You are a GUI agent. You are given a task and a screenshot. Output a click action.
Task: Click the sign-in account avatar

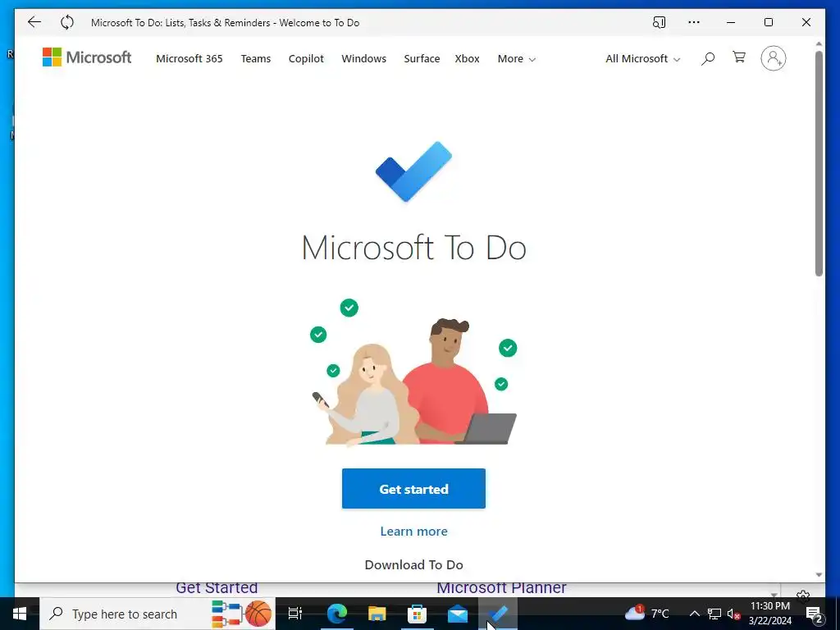tap(773, 58)
